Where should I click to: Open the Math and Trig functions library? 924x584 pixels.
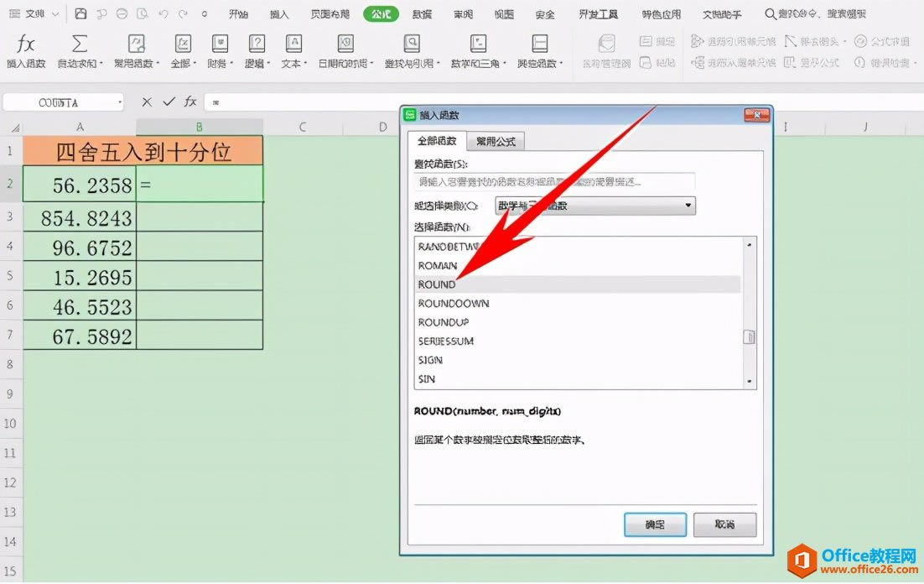tap(478, 51)
